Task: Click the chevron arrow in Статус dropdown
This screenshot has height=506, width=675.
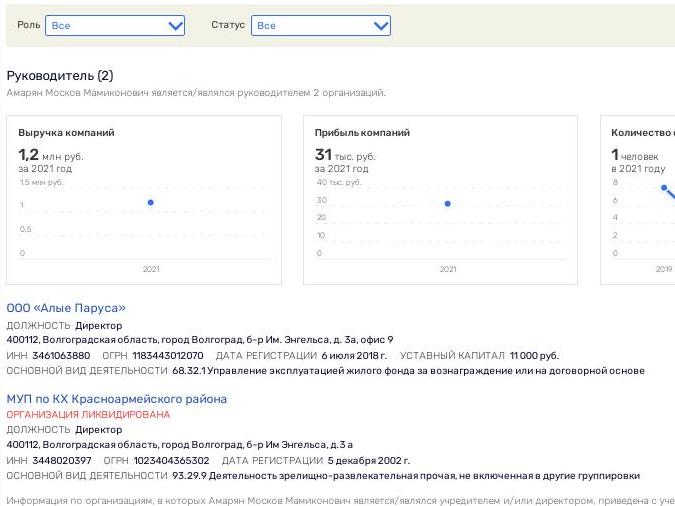Action: (381, 26)
